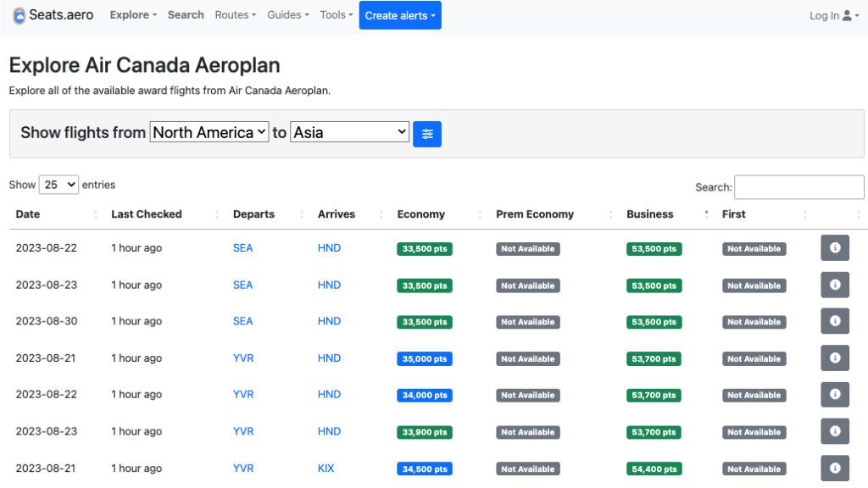
Task: Click the Create alerts button
Action: click(399, 14)
